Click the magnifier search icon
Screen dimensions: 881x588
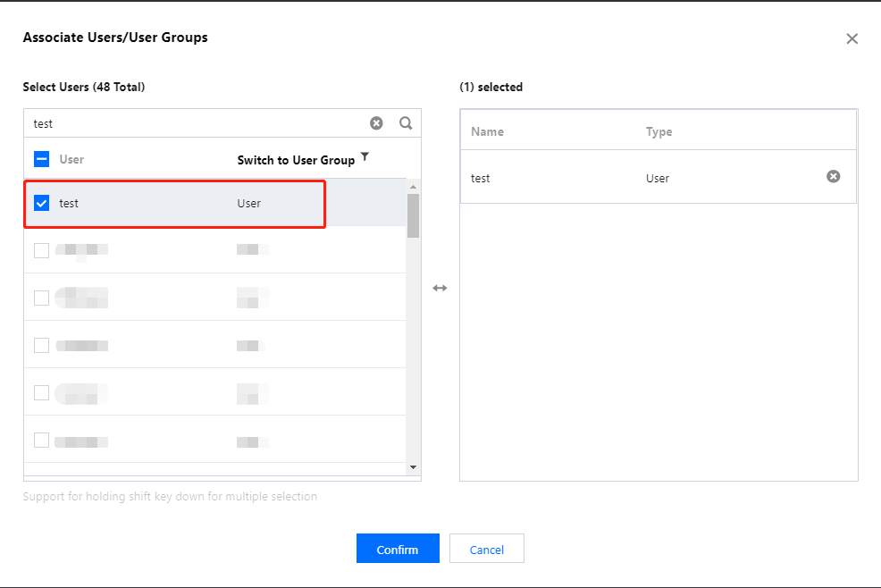click(406, 123)
